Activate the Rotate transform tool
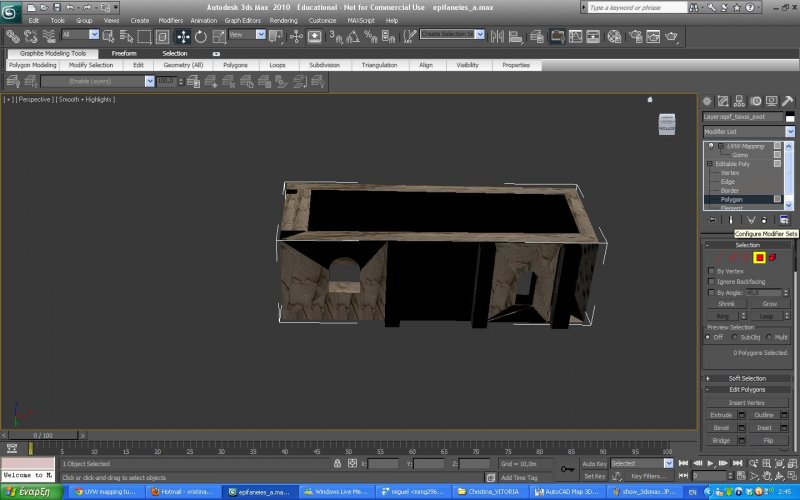Viewport: 800px width, 500px height. pyautogui.click(x=200, y=35)
